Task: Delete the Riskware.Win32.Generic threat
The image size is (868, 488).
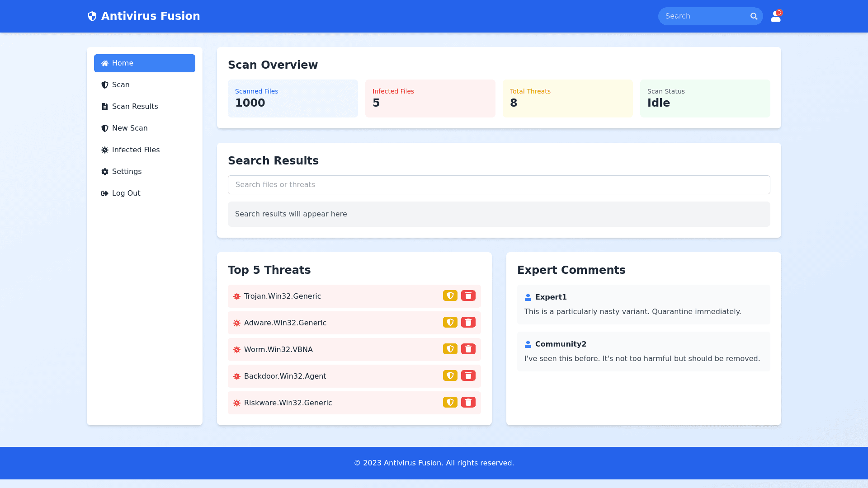Action: (x=468, y=402)
